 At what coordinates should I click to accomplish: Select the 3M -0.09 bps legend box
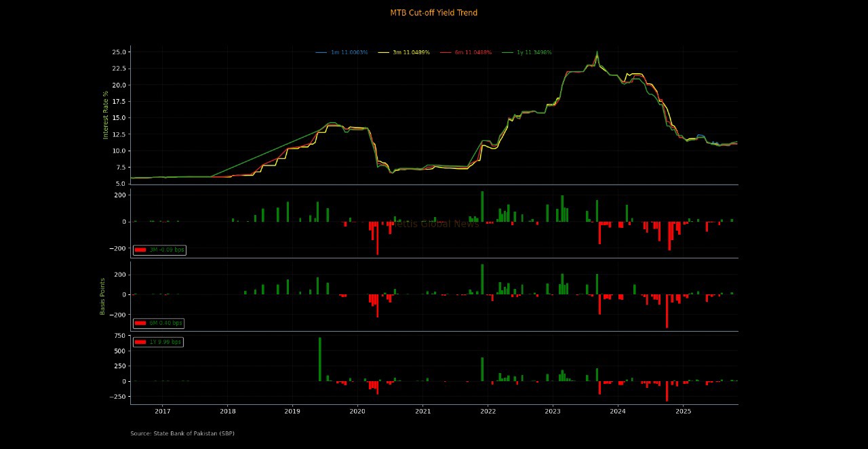pyautogui.click(x=159, y=250)
